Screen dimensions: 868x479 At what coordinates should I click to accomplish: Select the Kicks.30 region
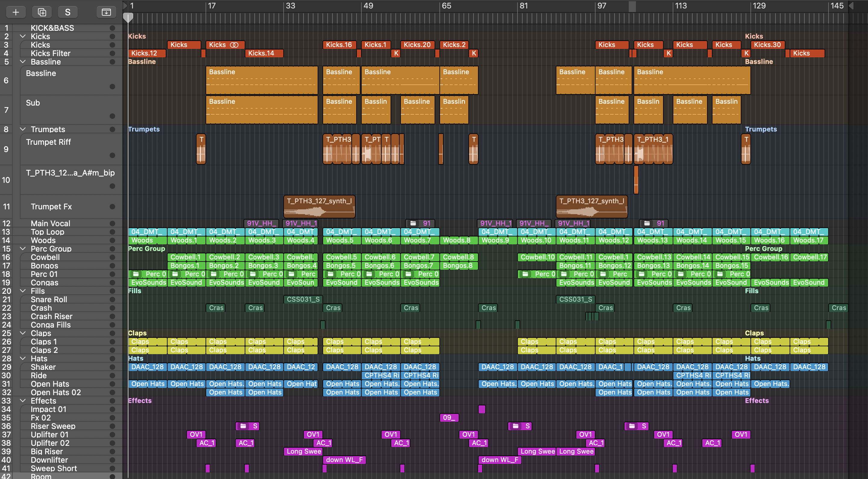click(x=768, y=45)
